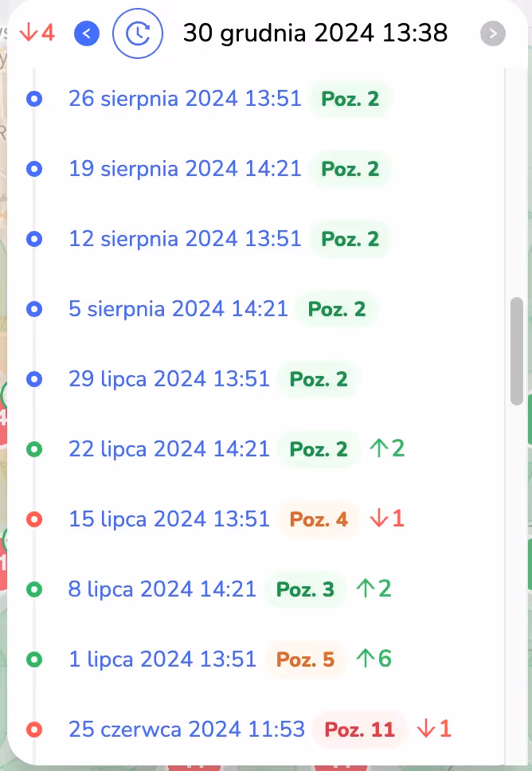Click Poz. 2 badge on 26 sierpnia row
The image size is (532, 771).
click(350, 99)
